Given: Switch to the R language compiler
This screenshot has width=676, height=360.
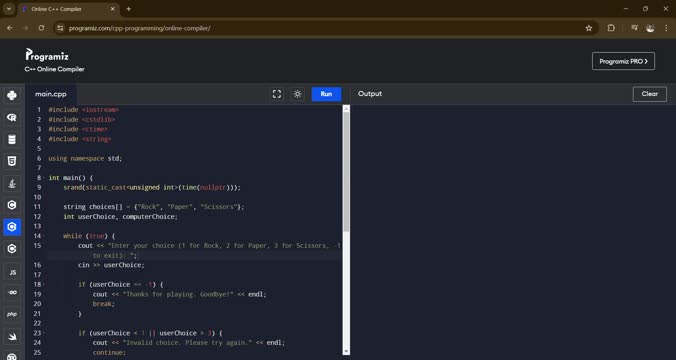Looking at the screenshot, I should point(12,117).
